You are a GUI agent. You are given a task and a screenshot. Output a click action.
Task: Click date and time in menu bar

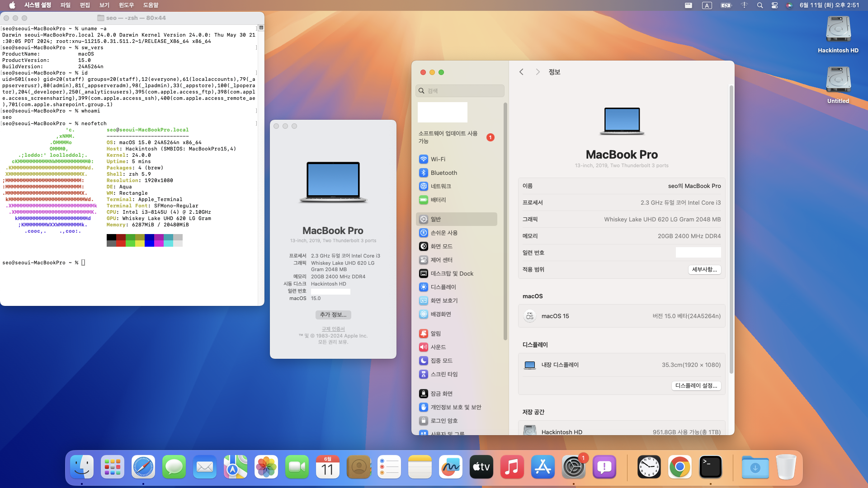830,5
